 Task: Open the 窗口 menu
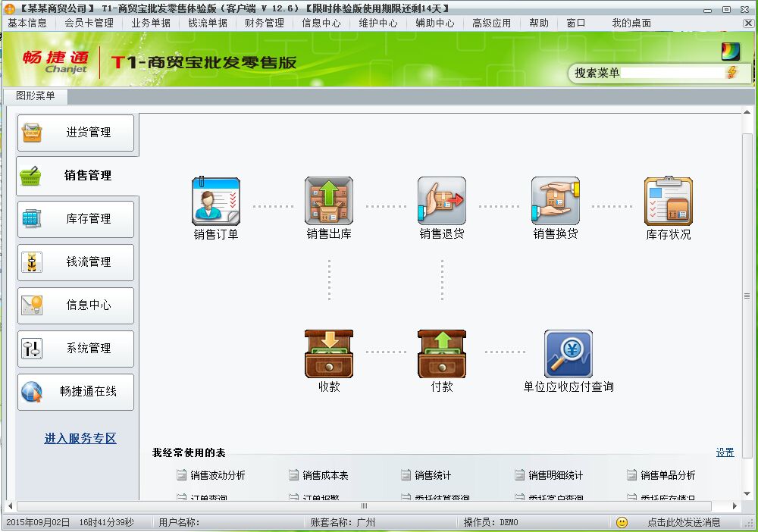576,23
